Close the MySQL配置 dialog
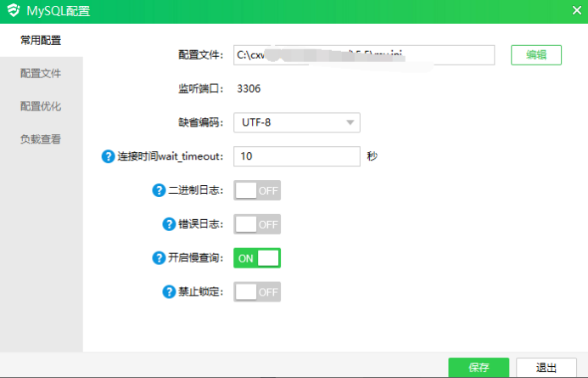588x378 pixels. click(x=577, y=10)
